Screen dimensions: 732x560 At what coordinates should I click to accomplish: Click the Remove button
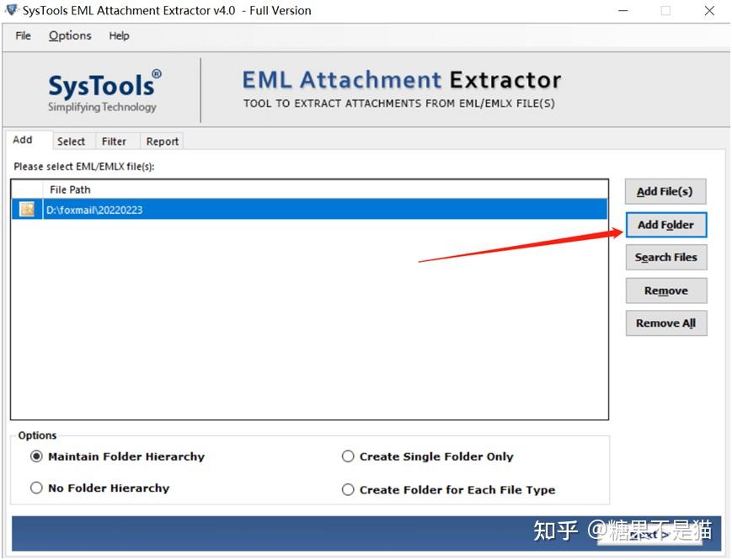665,290
